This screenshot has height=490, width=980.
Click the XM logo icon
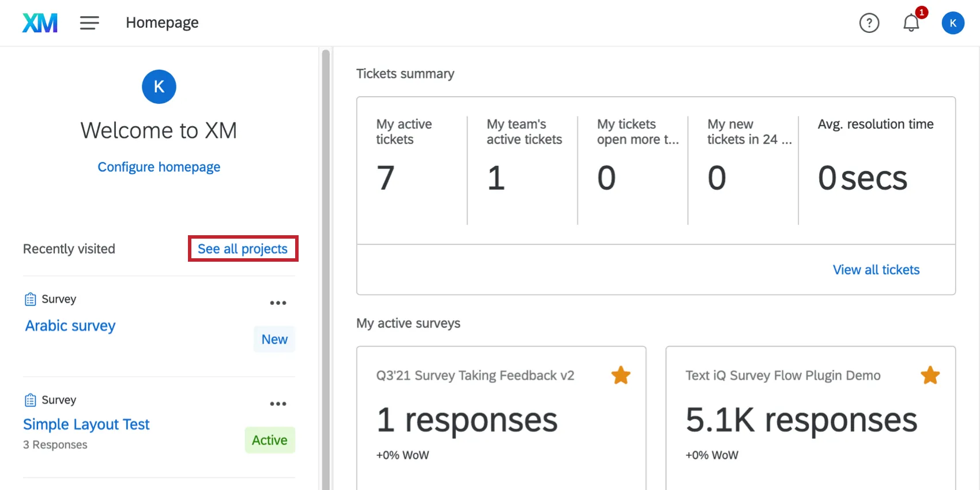[x=40, y=23]
